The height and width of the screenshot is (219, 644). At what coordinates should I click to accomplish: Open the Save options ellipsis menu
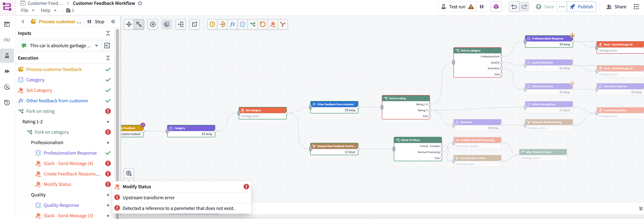coord(562,7)
